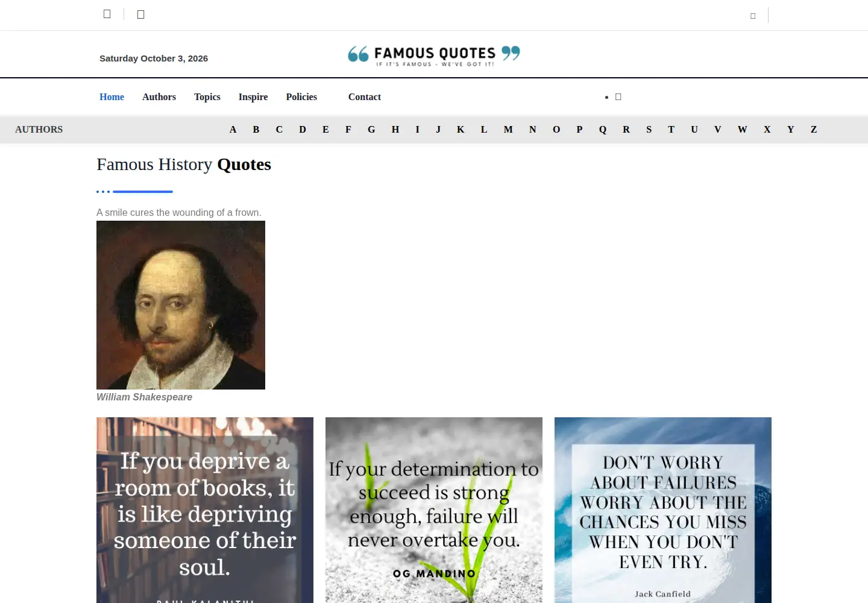The height and width of the screenshot is (603, 868).
Task: View authors beginning with Q
Action: 603,130
